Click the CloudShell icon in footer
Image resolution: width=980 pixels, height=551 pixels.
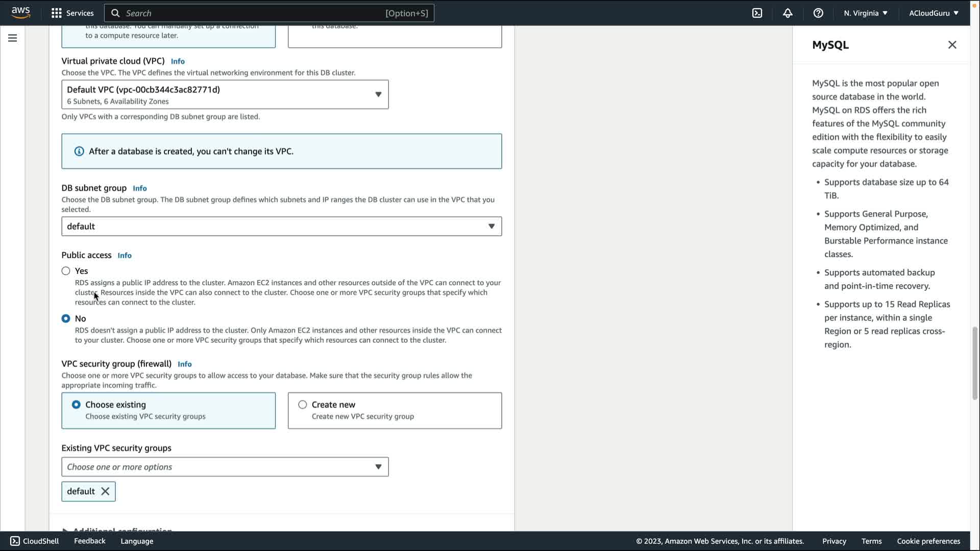(15, 541)
